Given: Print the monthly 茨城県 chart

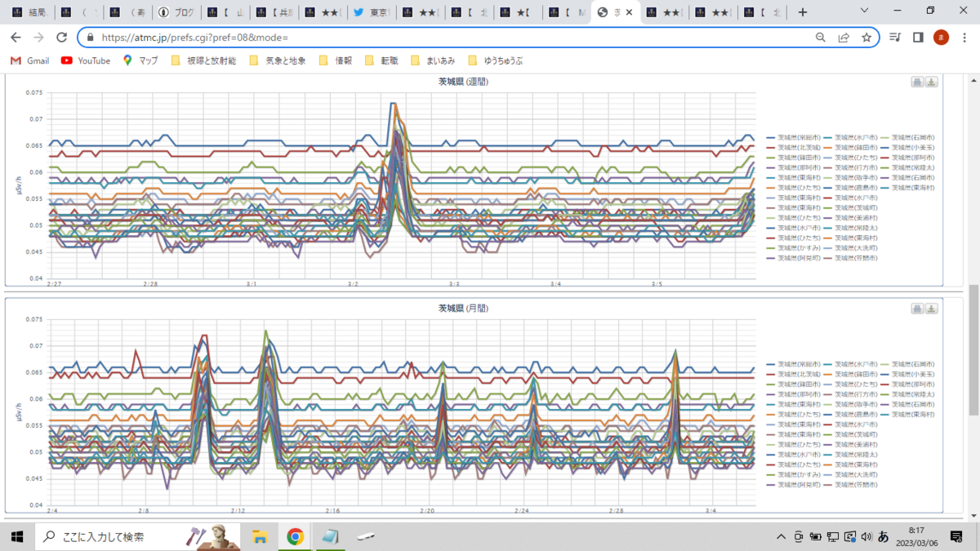Looking at the screenshot, I should (917, 309).
